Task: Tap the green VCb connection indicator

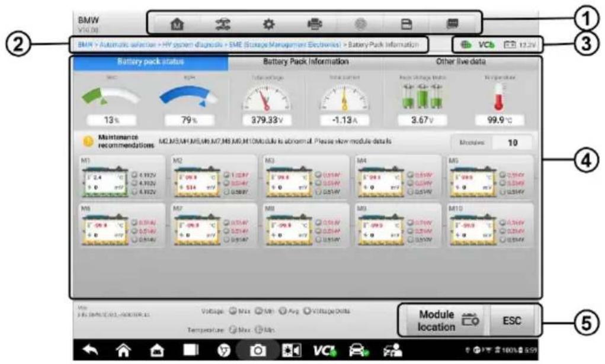Action: 486,45
